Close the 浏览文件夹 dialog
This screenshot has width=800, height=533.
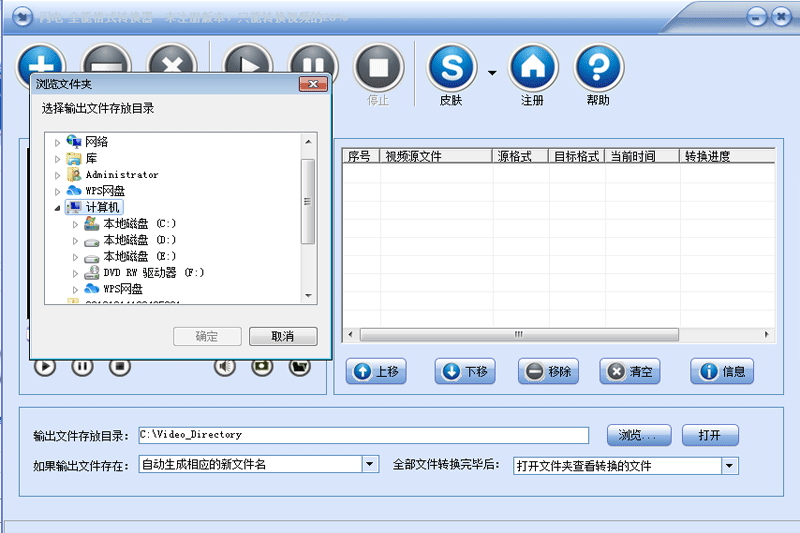coord(313,84)
